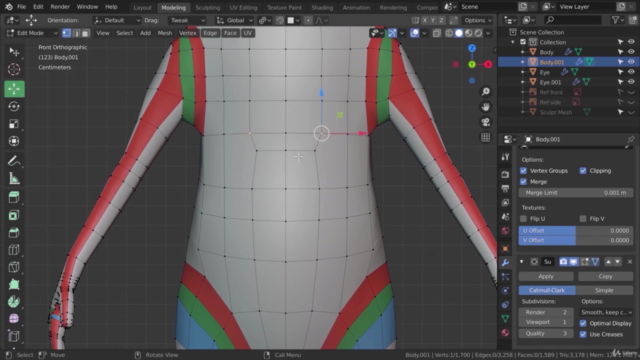The width and height of the screenshot is (640, 360).
Task: Adjust the U Offset slider
Action: [576, 231]
